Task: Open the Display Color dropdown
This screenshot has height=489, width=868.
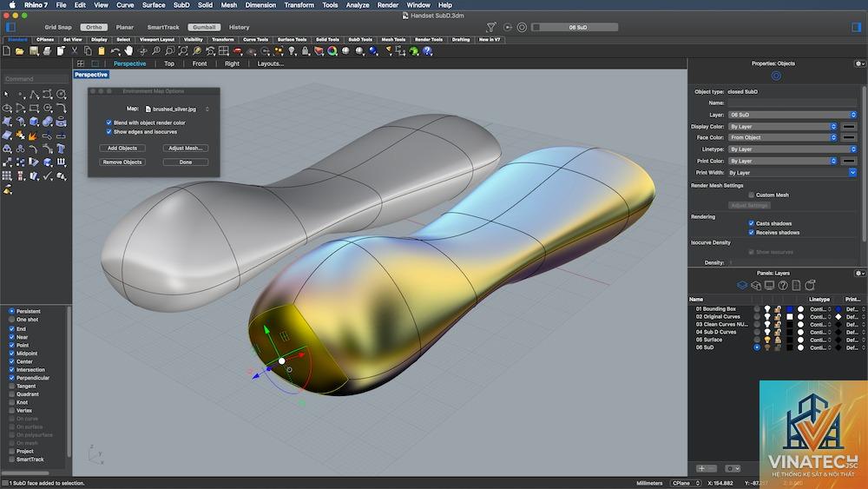Action: click(x=782, y=126)
